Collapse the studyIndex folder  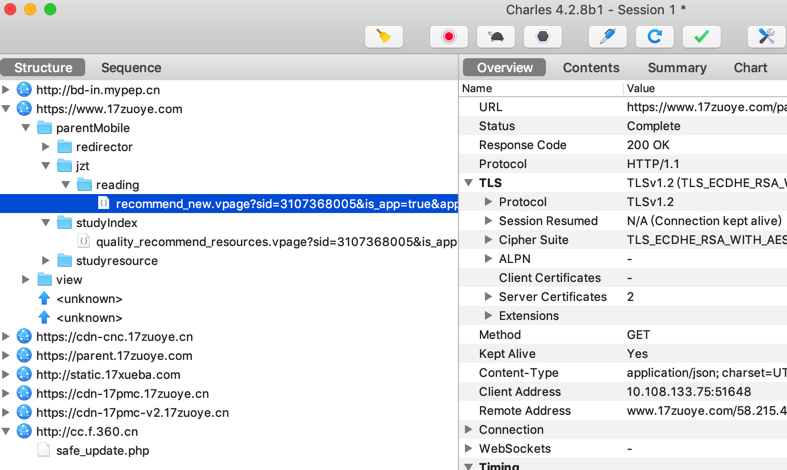[46, 222]
